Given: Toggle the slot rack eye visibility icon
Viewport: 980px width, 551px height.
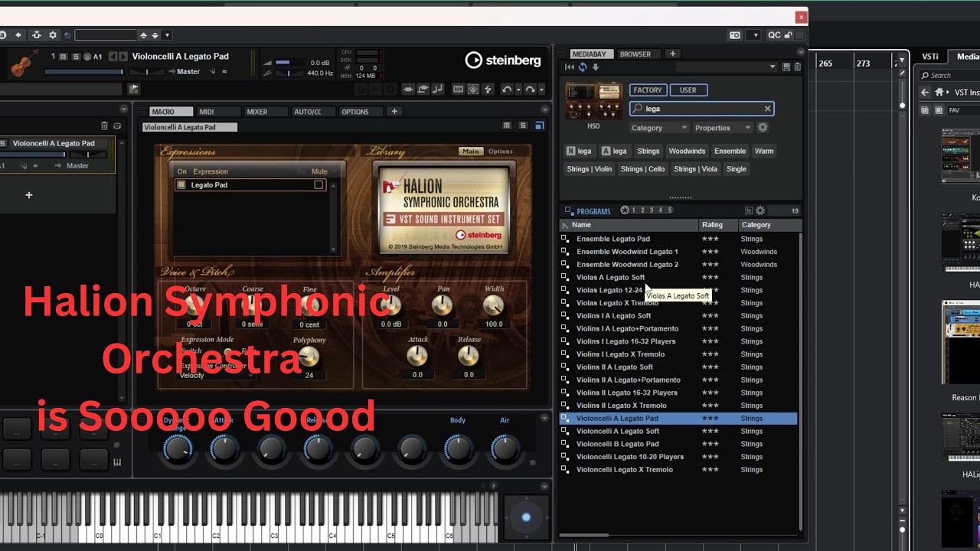Looking at the screenshot, I should pyautogui.click(x=117, y=126).
